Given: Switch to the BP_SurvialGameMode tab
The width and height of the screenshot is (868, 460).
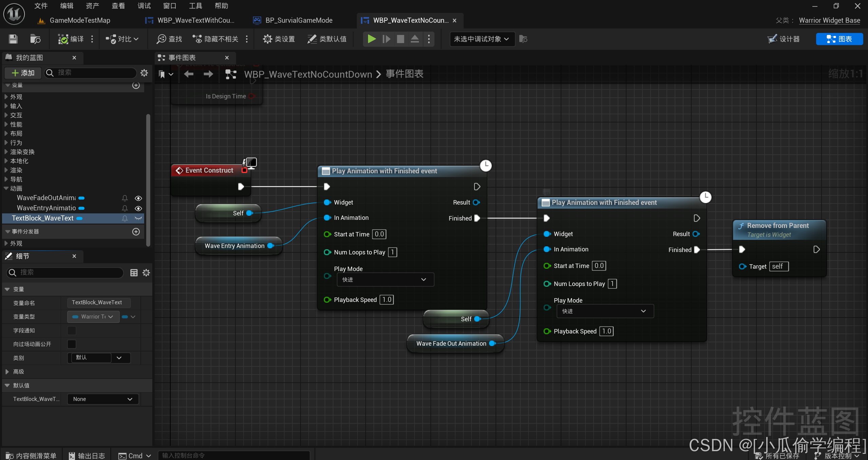Looking at the screenshot, I should tap(298, 20).
